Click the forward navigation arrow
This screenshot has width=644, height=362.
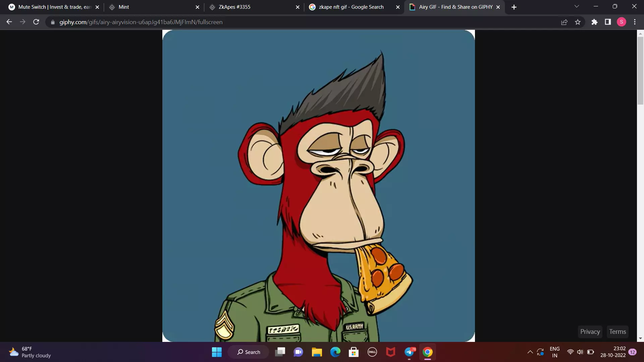pyautogui.click(x=22, y=22)
